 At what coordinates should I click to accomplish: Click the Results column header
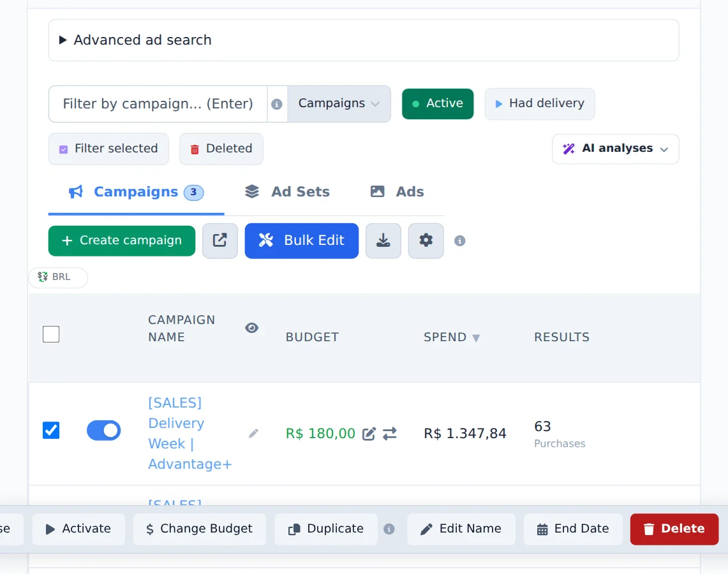[x=561, y=337]
